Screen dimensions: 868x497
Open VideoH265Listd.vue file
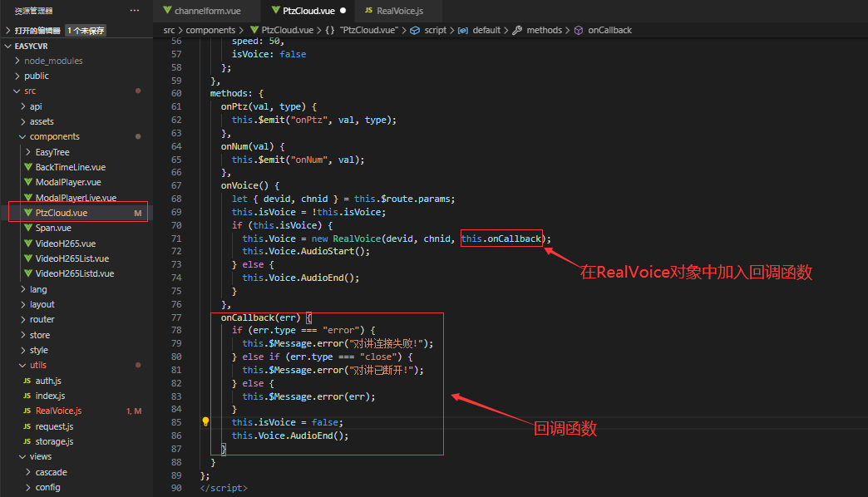tap(76, 273)
